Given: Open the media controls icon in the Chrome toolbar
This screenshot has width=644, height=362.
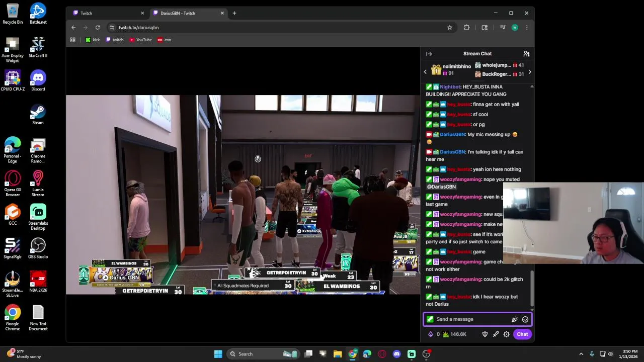Looking at the screenshot, I should 503,28.
